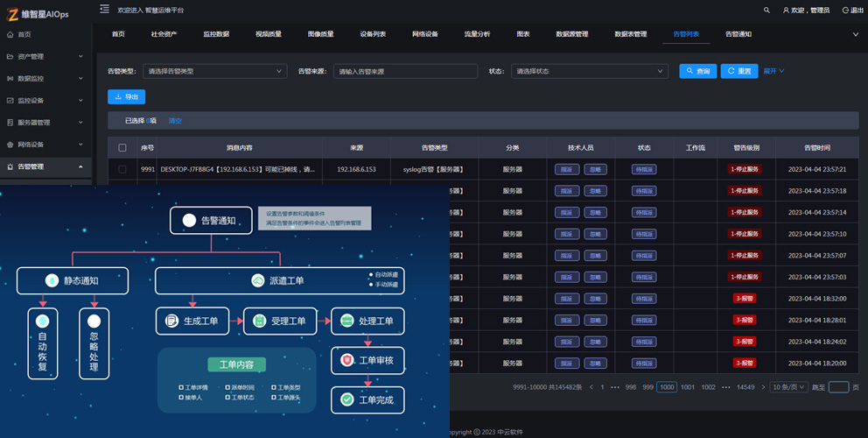Go to previous page using left arrow

point(591,386)
